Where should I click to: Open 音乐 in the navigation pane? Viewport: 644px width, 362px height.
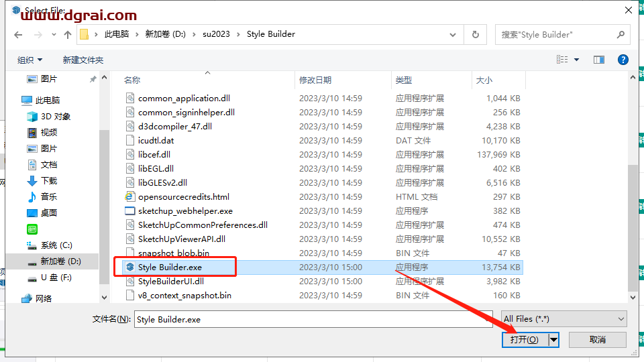point(49,196)
